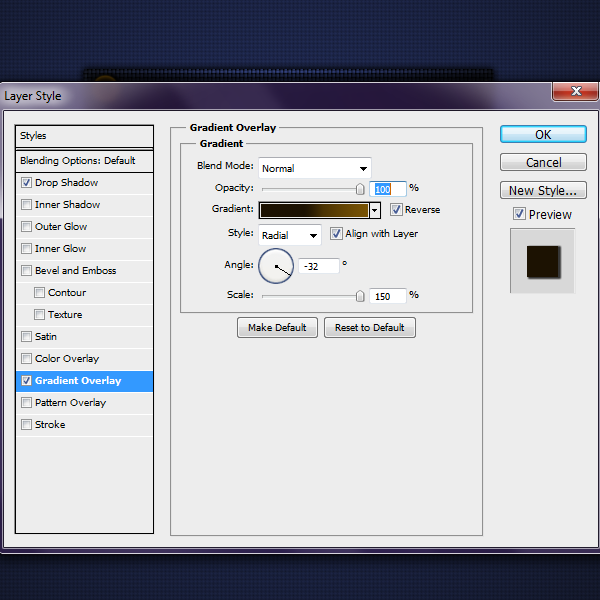
Task: Toggle the Preview checkbox
Action: click(x=519, y=214)
